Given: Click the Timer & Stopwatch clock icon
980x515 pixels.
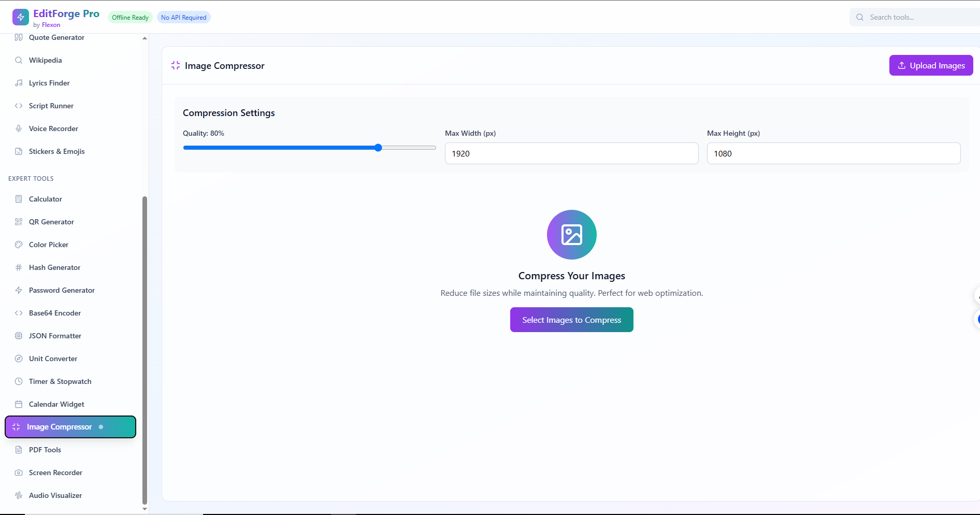Looking at the screenshot, I should click(x=19, y=381).
